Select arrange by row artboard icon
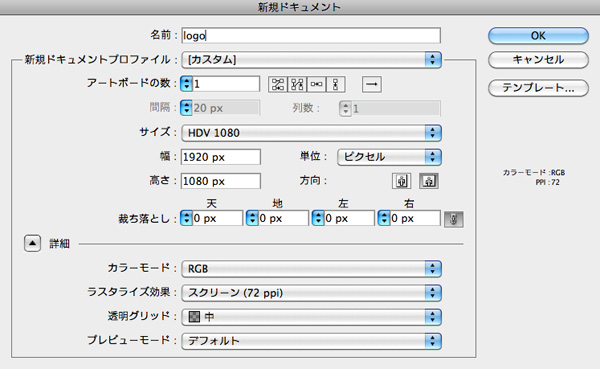 pos(316,84)
